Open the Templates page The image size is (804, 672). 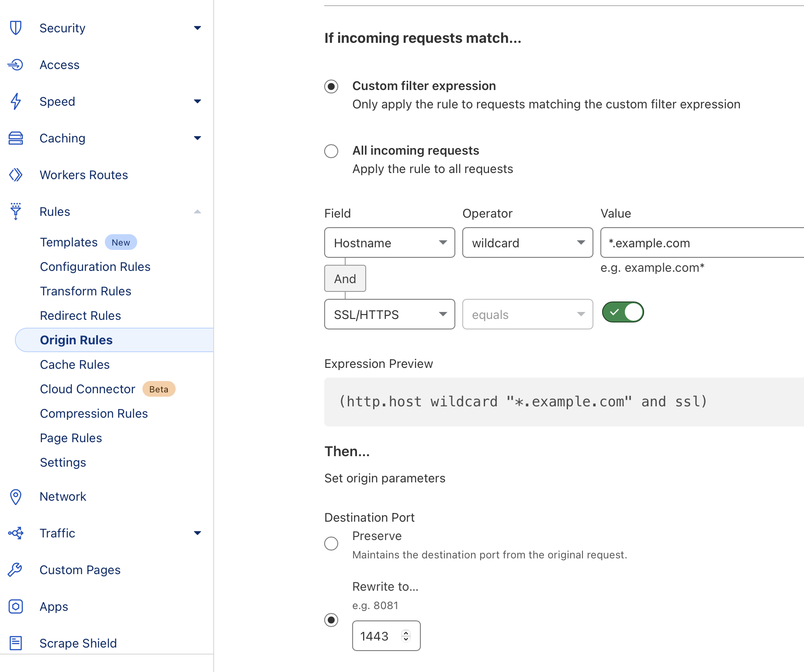pos(68,242)
